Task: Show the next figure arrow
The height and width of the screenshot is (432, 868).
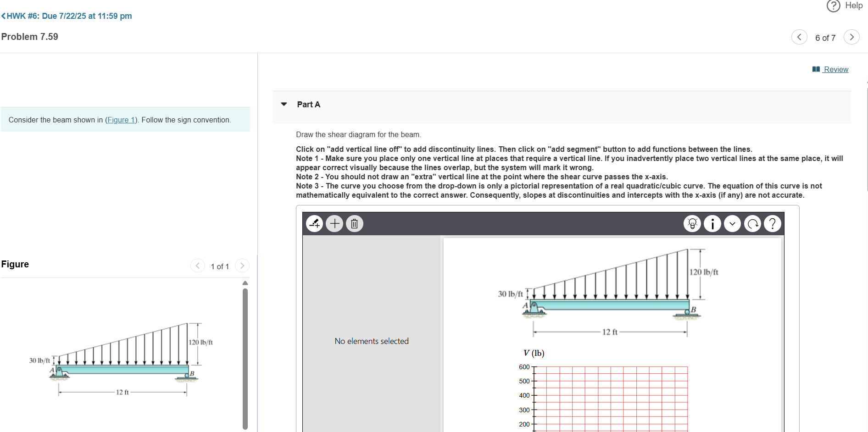Action: (242, 266)
